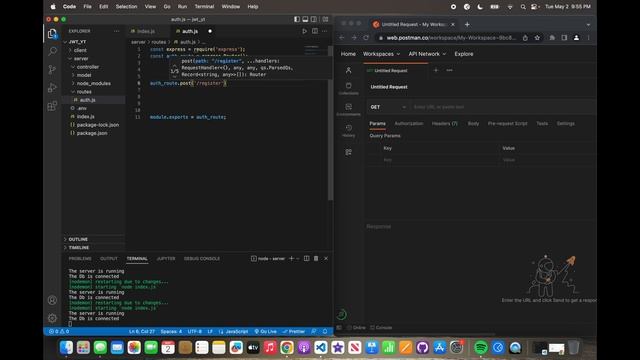
Task: Expand the controller folder
Action: pos(87,67)
